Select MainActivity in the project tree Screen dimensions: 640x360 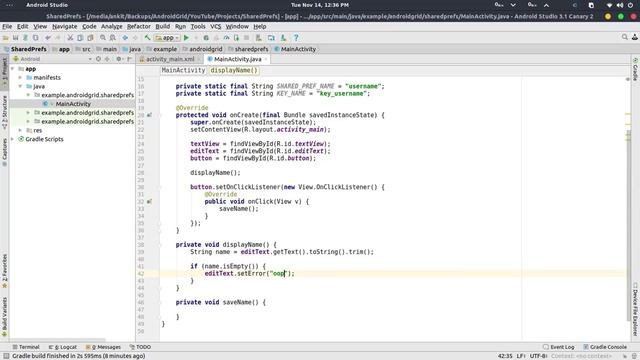(x=73, y=104)
